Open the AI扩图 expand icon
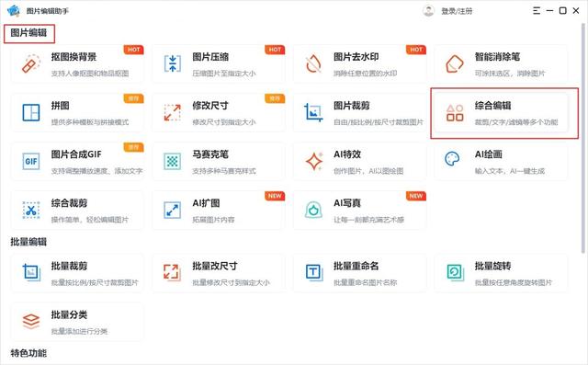 [x=173, y=210]
